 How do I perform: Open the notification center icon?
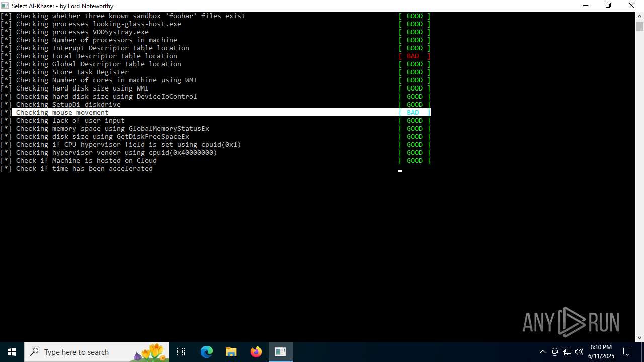tap(627, 352)
